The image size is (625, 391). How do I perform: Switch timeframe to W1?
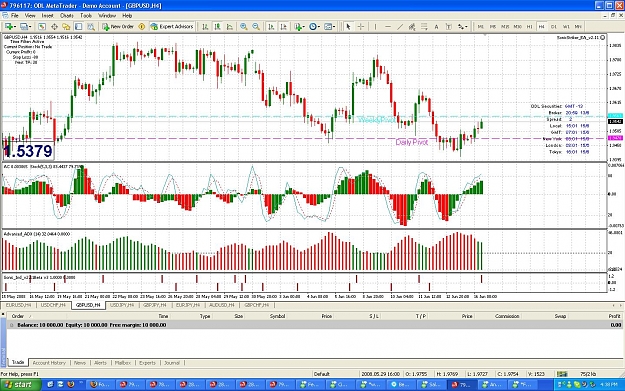pos(566,26)
